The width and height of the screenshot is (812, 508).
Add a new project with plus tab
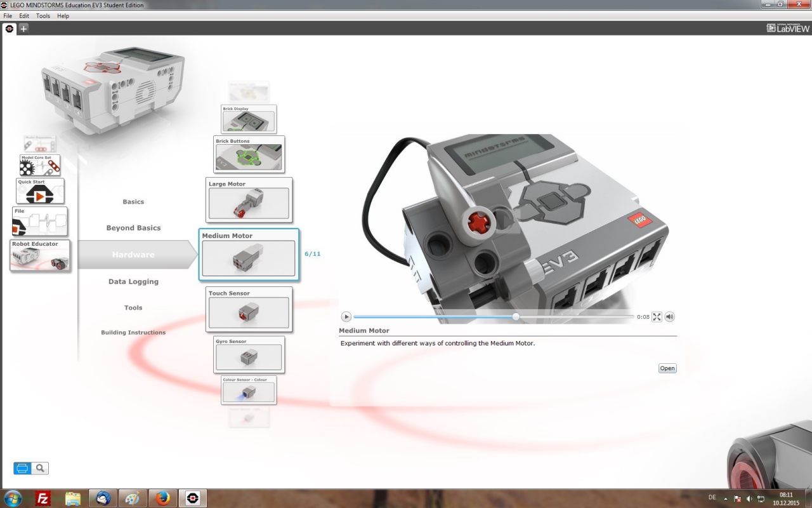[23, 29]
